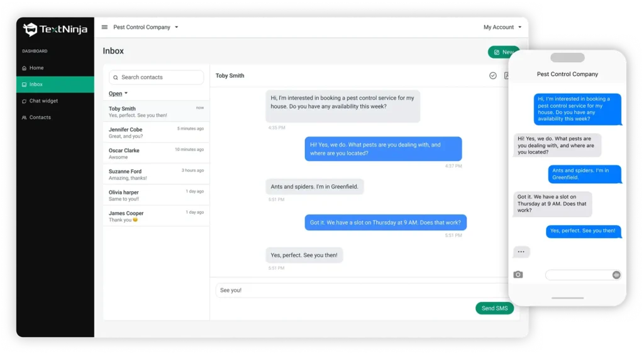This screenshot has width=644, height=354.
Task: Tap the typing indicator bubble on phone
Action: pyautogui.click(x=521, y=252)
